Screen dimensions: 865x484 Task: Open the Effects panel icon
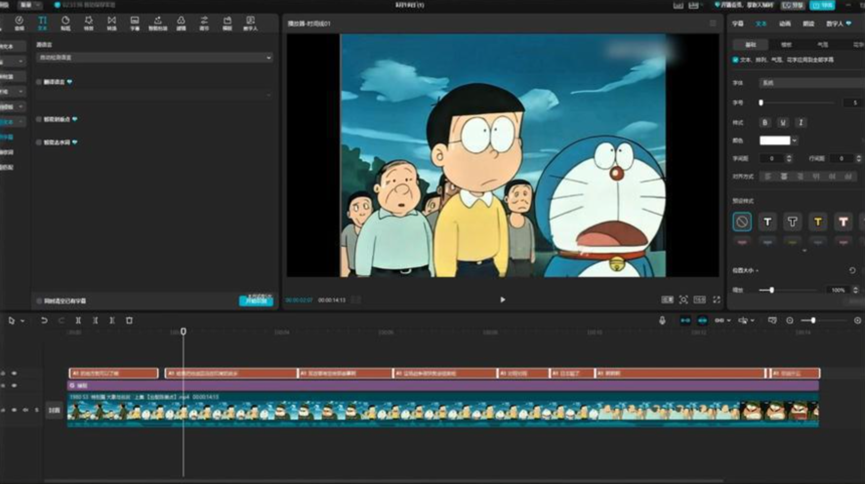88,23
